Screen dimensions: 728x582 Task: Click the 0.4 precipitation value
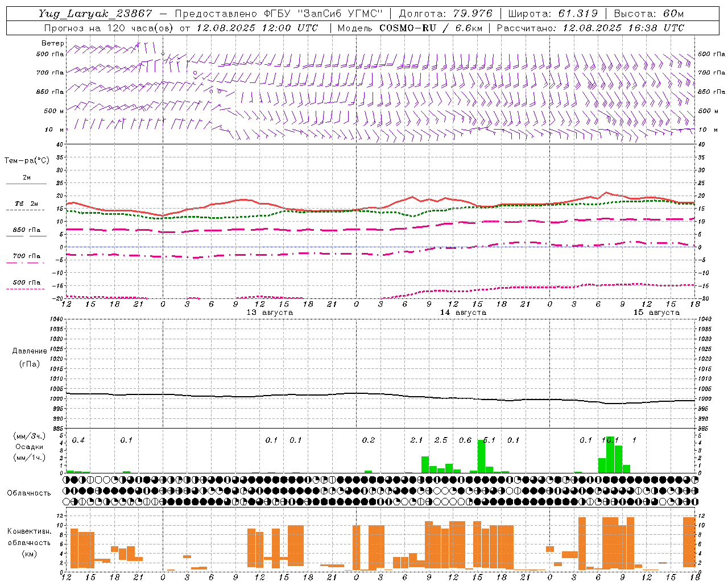click(x=78, y=440)
